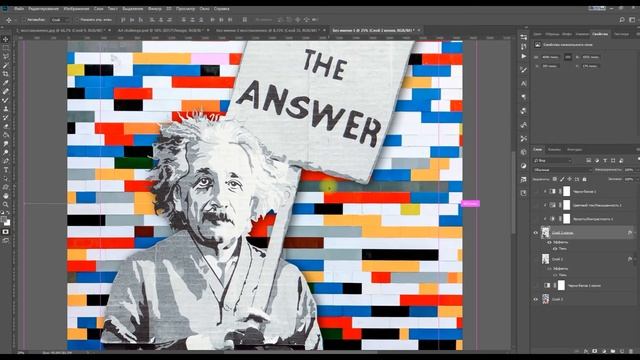This screenshot has width=640, height=360.
Task: Open the Фильтр menu
Action: click(155, 9)
